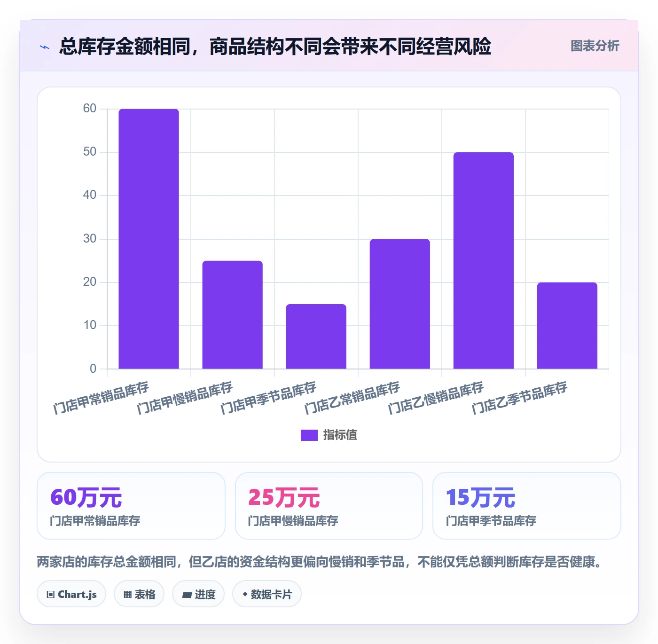Click the y-axis value 60

point(89,109)
